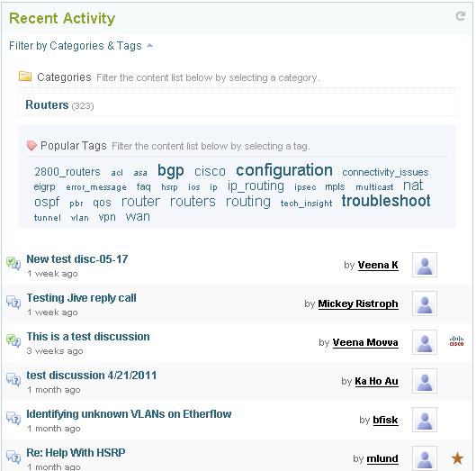Refresh the Recent Activity panel
The height and width of the screenshot is (471, 476).
coord(461,16)
